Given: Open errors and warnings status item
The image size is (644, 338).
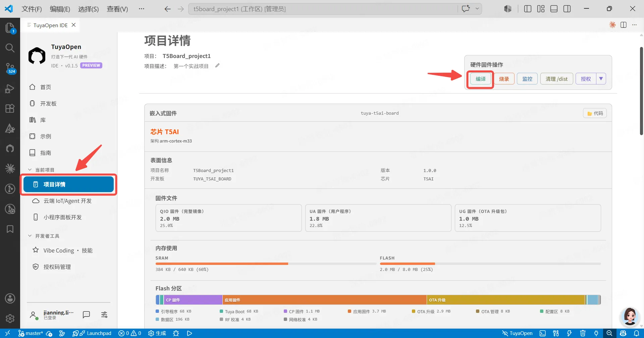Looking at the screenshot, I should click(x=130, y=333).
